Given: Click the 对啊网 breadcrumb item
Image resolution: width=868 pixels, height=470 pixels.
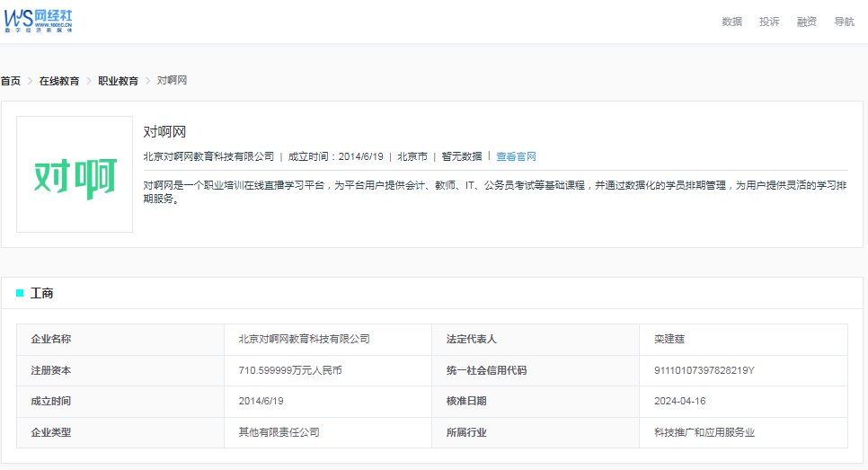Looking at the screenshot, I should click(172, 81).
